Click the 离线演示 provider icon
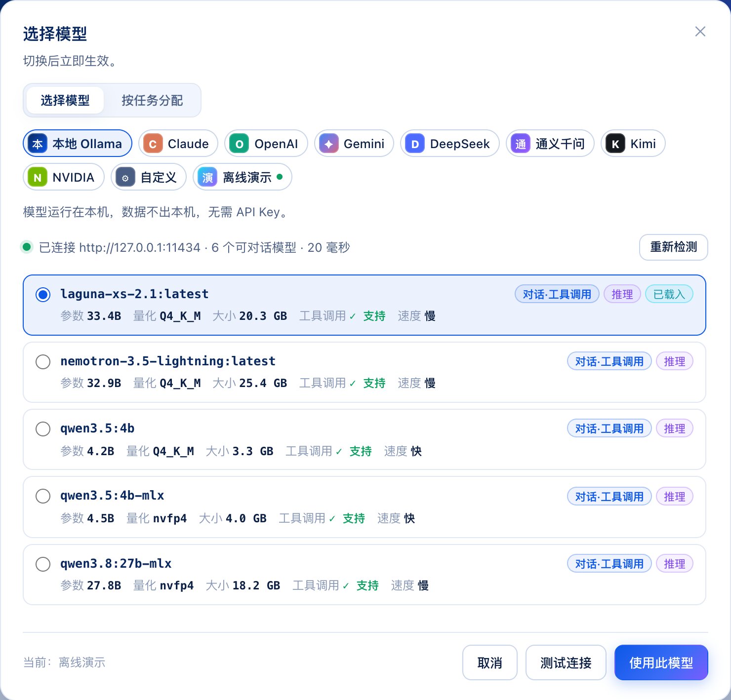Image resolution: width=731 pixels, height=700 pixels. (207, 177)
